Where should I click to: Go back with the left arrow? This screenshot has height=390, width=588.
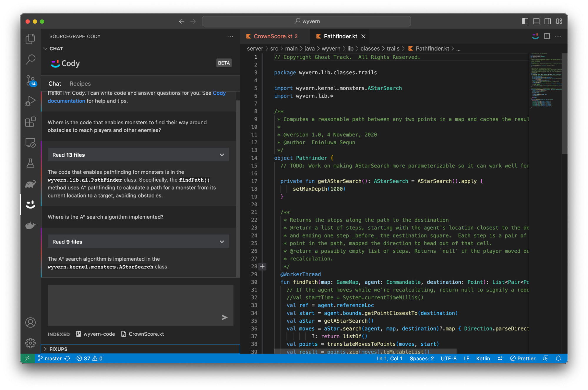coord(182,21)
